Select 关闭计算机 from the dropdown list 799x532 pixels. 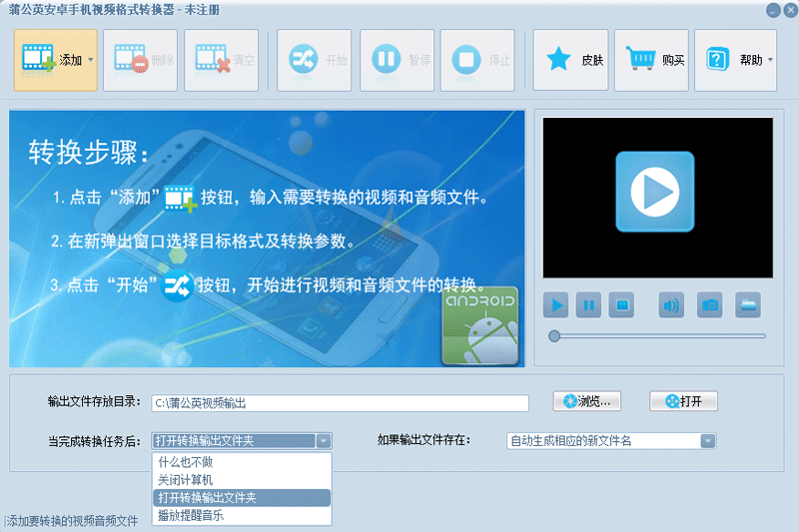point(242,480)
